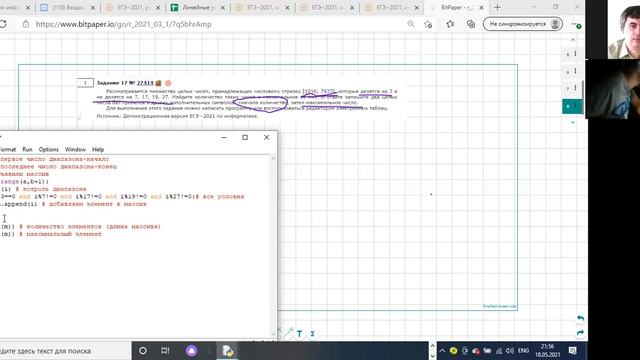Select the BitPaper text tool (T)

point(299,334)
